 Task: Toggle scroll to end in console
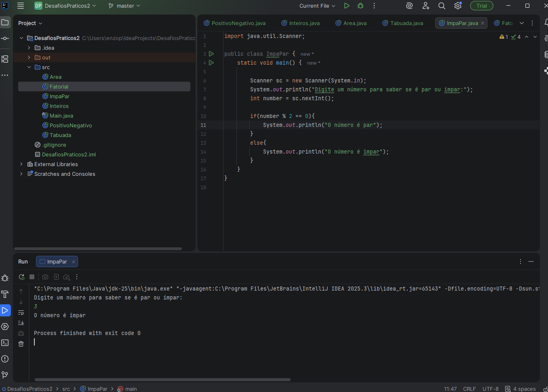pyautogui.click(x=21, y=323)
